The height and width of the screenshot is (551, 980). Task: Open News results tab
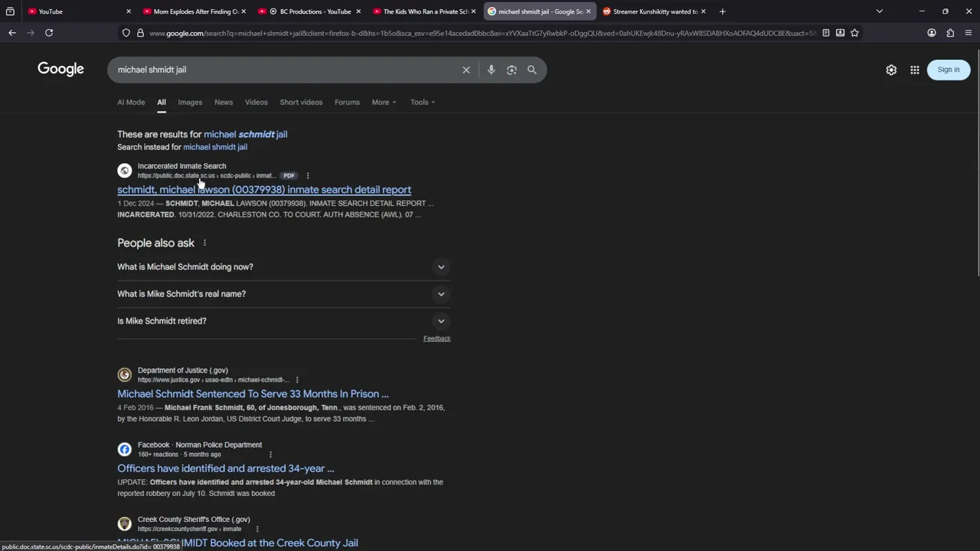(224, 103)
